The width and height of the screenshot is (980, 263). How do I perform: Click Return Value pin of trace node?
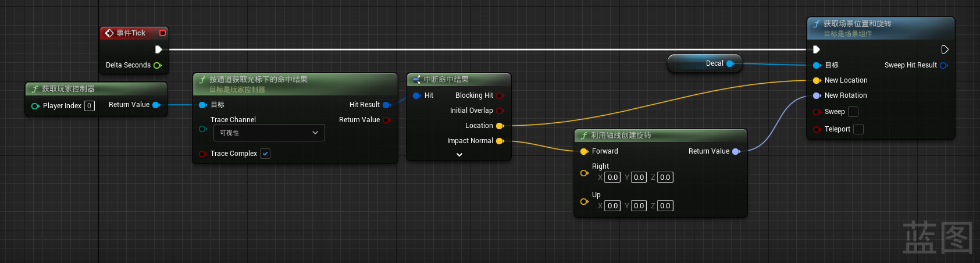coord(386,120)
